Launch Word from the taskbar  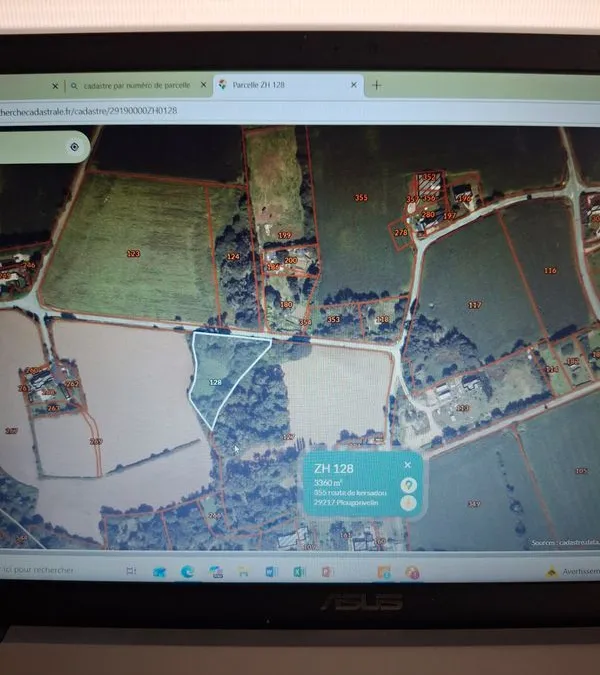(271, 572)
